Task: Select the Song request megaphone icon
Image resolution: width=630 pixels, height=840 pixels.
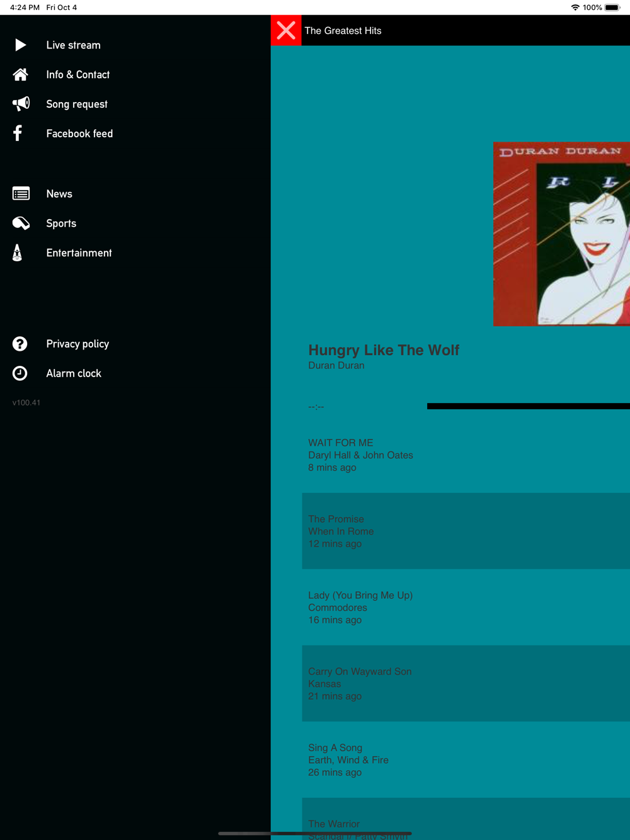Action: pos(21,104)
